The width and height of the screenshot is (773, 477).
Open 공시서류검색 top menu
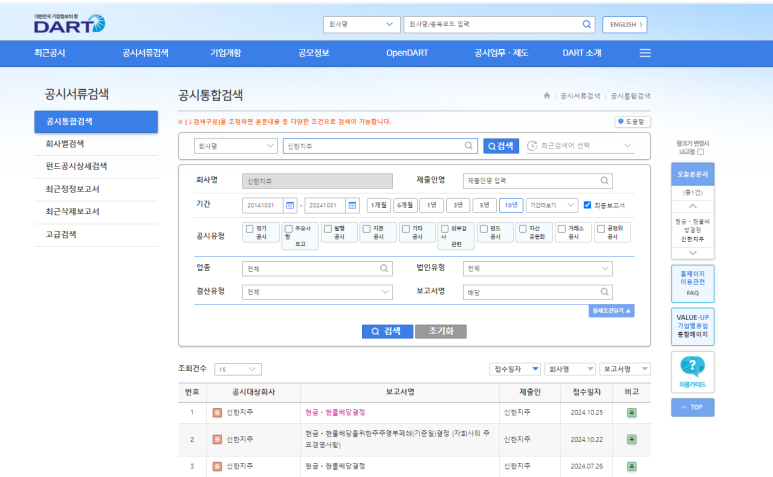(x=145, y=53)
